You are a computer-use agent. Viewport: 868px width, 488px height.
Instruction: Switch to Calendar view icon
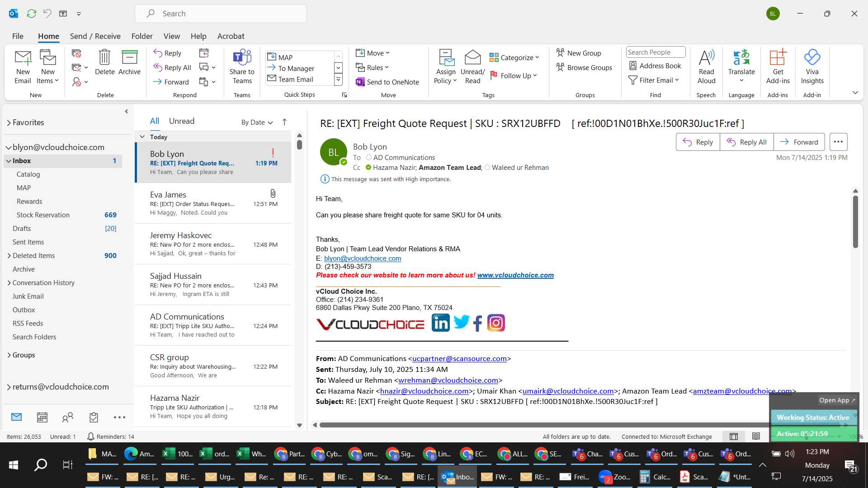[x=42, y=417]
